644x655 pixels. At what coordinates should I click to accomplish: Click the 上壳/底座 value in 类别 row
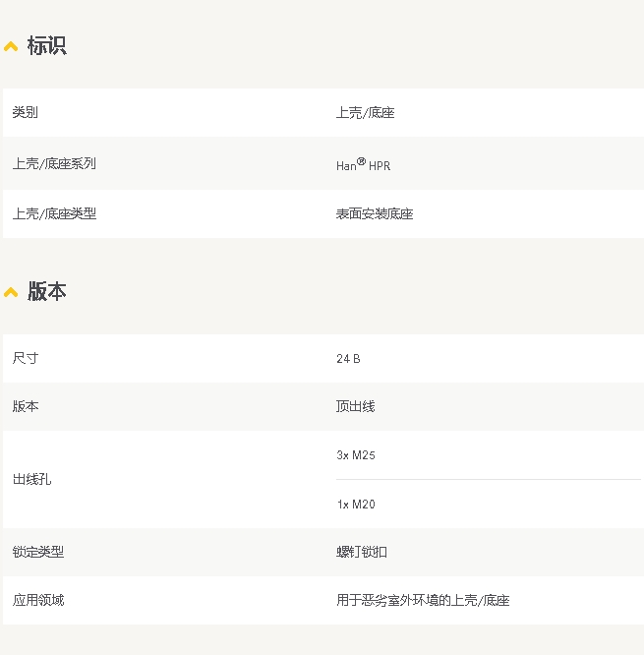tap(365, 113)
